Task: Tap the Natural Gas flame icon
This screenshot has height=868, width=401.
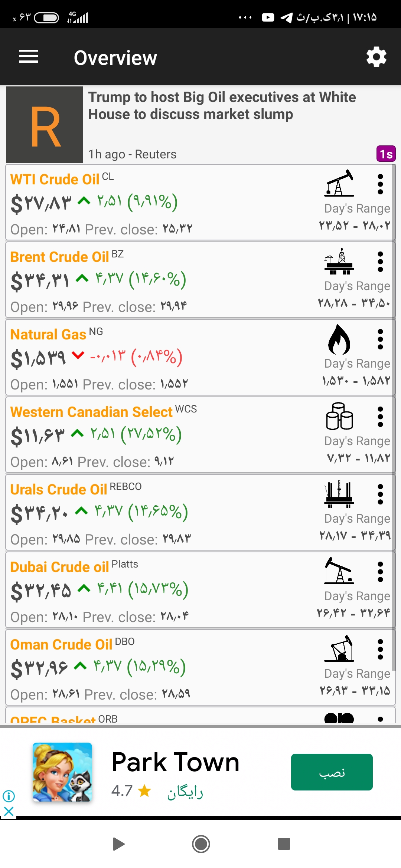Action: [x=339, y=339]
